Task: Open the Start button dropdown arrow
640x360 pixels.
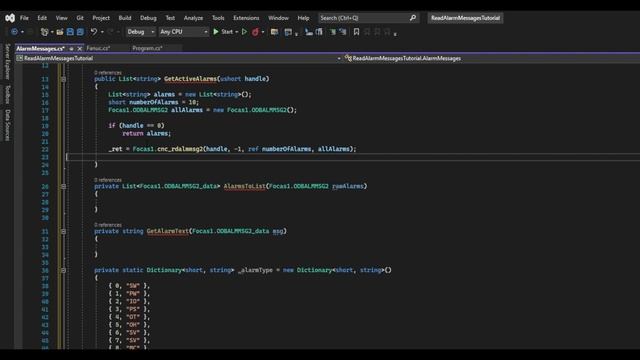Action: click(x=237, y=32)
